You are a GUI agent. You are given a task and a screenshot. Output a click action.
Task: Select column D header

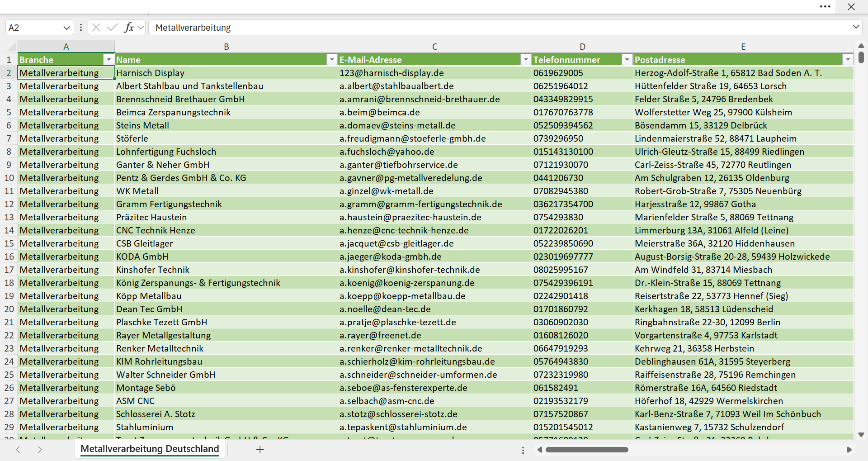(x=582, y=47)
